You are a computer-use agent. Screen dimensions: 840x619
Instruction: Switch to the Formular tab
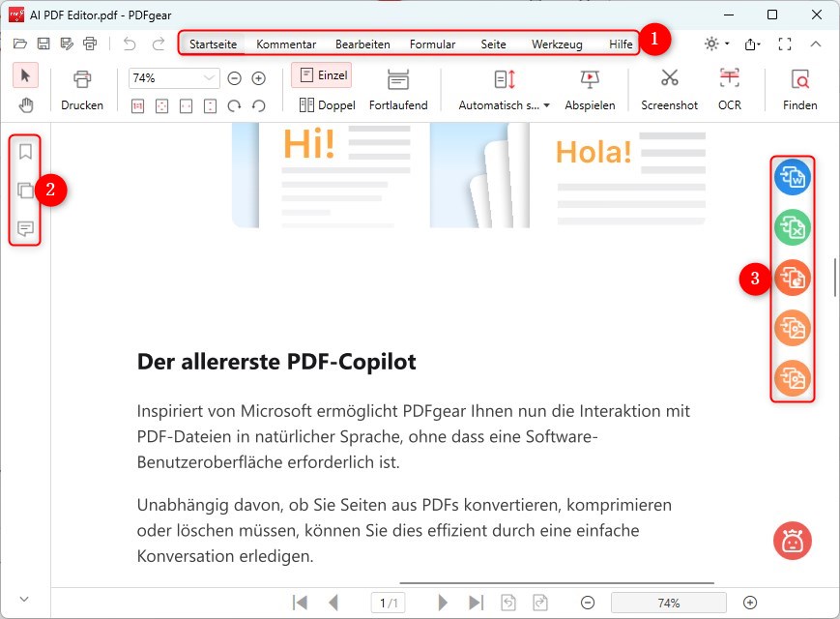[x=432, y=44]
